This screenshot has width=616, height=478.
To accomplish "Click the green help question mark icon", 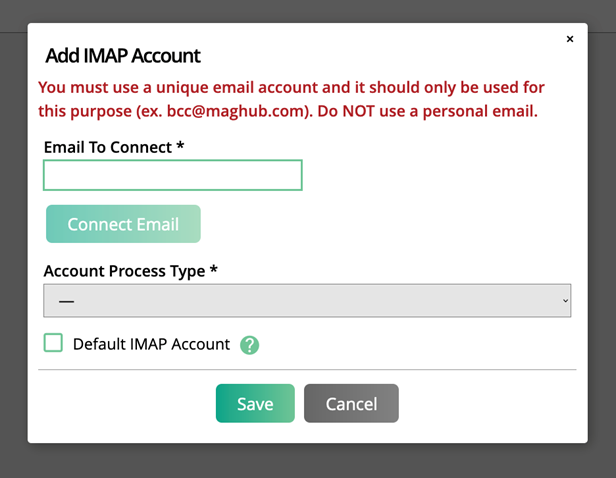I will click(250, 345).
